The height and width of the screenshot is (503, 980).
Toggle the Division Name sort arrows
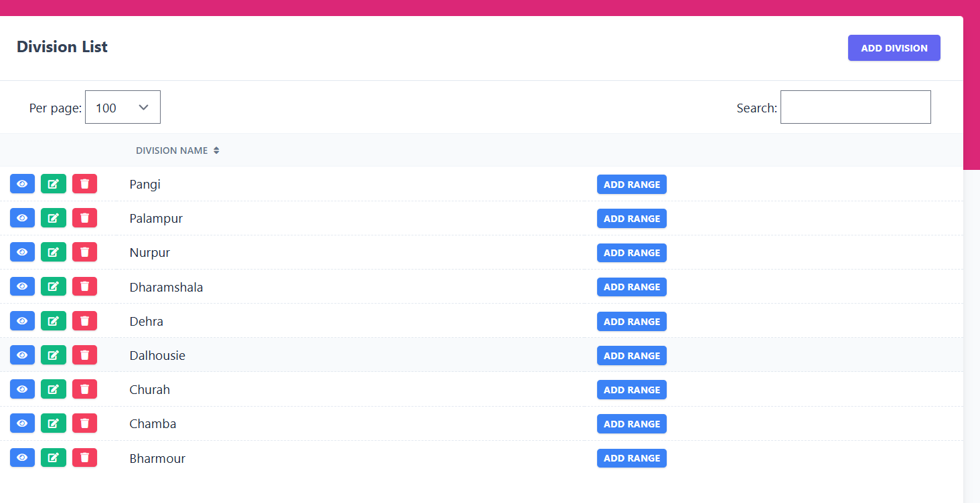[215, 150]
